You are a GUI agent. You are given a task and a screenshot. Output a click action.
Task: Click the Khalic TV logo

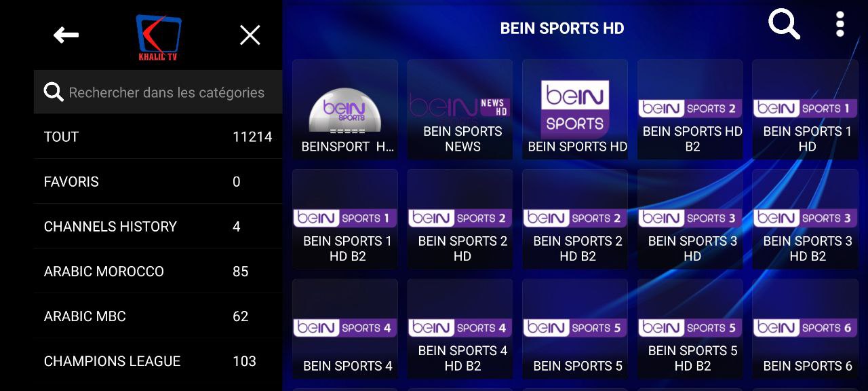158,37
